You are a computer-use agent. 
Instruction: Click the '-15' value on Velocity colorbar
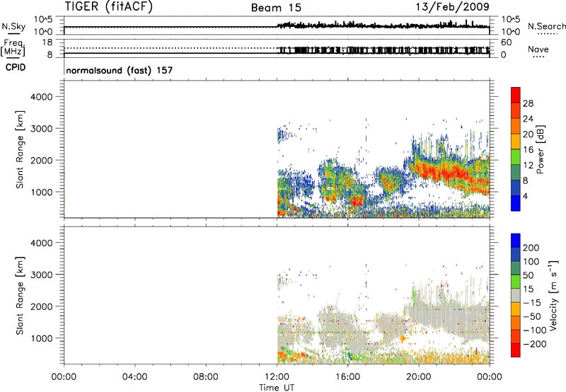point(531,303)
